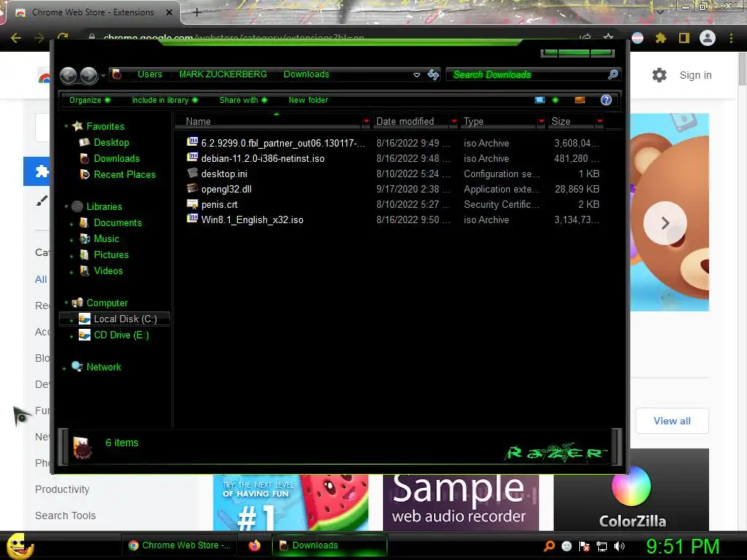
Task: Click Explorer back navigation arrow
Action: click(x=68, y=75)
